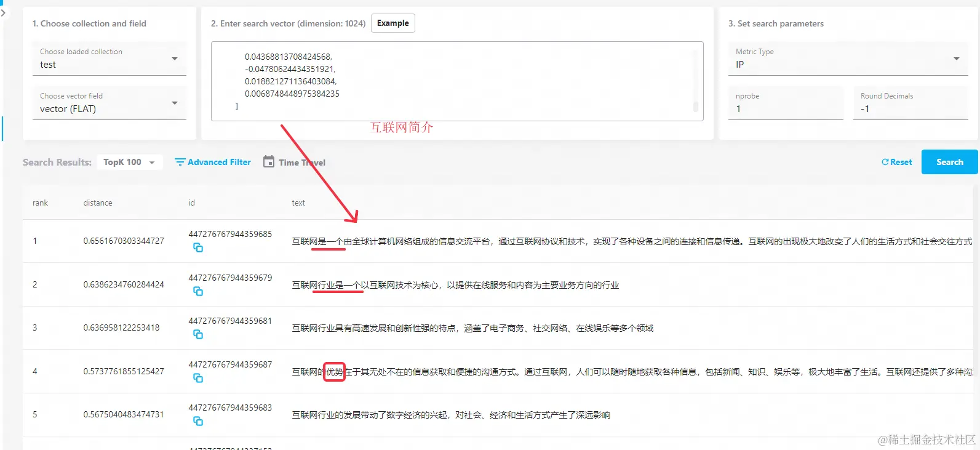Click the result text starting 互联网行业具有高速发展

(x=472, y=328)
